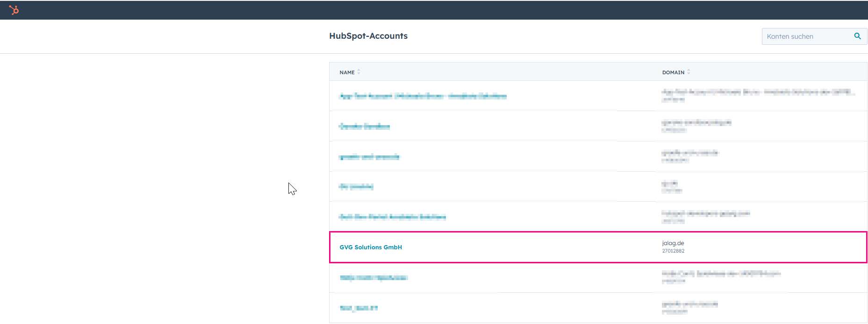Click the HubSpot-Accounts page heading
Screen dimensions: 868x324
[368, 36]
